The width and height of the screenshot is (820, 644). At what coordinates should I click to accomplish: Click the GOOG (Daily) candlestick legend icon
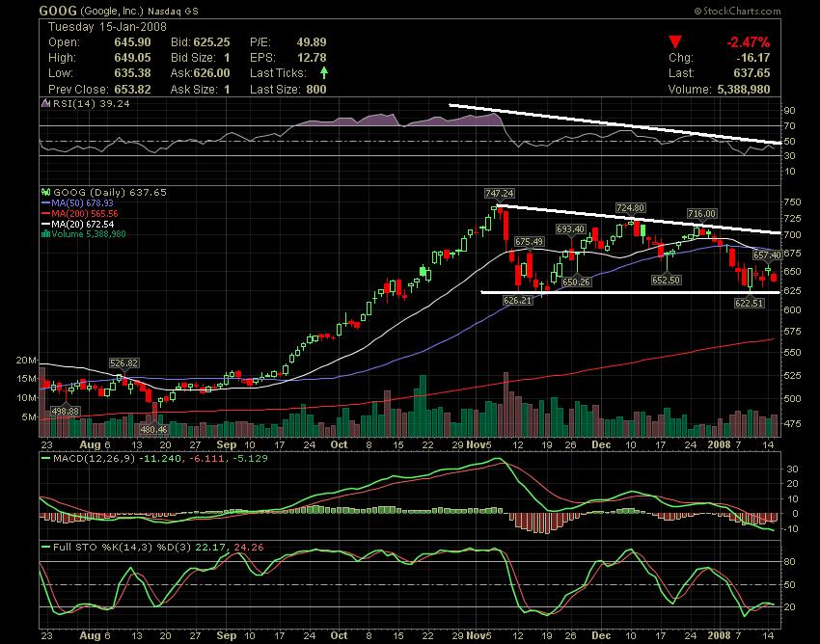click(x=46, y=193)
